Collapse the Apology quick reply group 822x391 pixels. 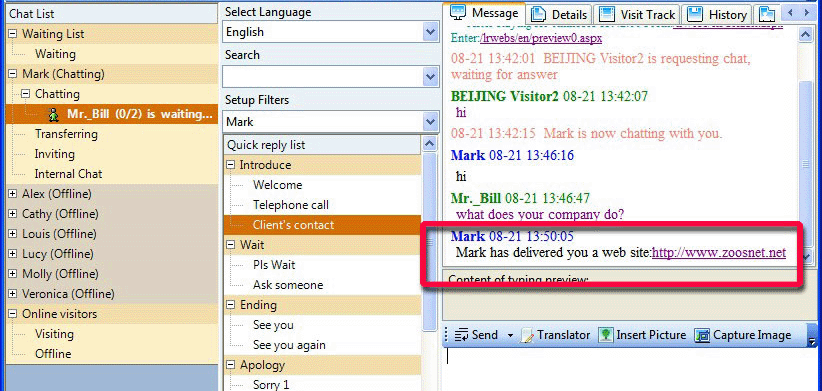231,365
